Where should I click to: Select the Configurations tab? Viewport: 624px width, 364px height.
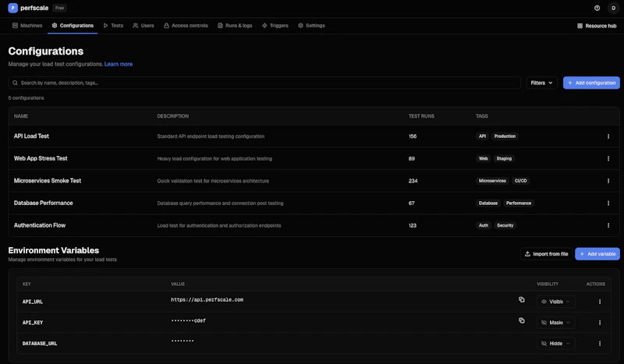click(x=73, y=26)
